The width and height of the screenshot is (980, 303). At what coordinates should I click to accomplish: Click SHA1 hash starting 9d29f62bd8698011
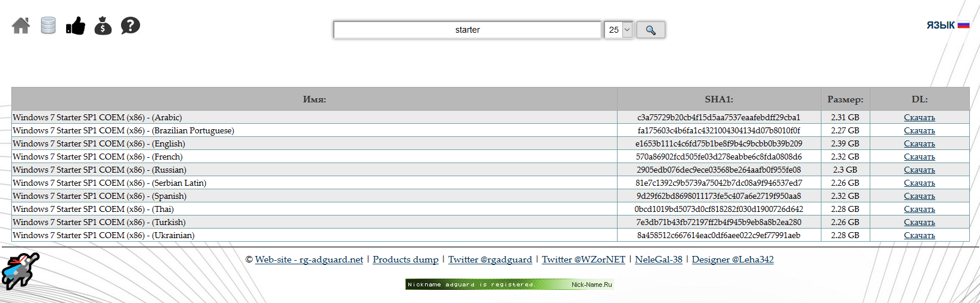pos(719,196)
